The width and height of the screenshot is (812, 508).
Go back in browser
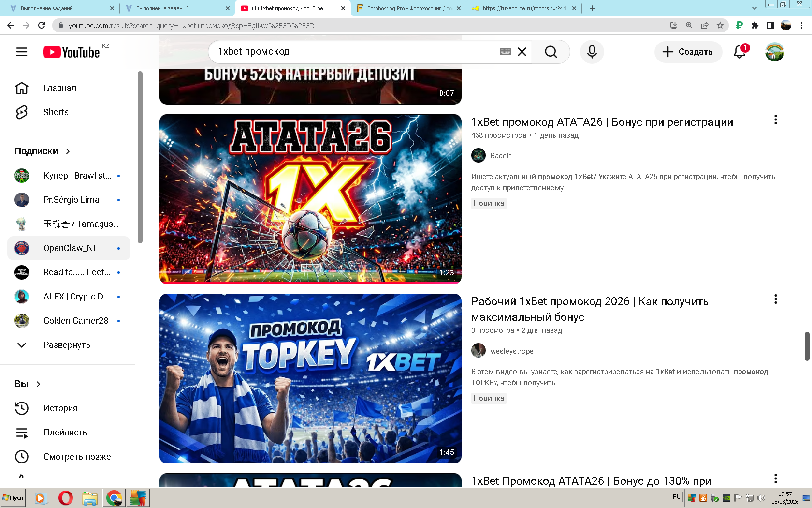pyautogui.click(x=11, y=26)
